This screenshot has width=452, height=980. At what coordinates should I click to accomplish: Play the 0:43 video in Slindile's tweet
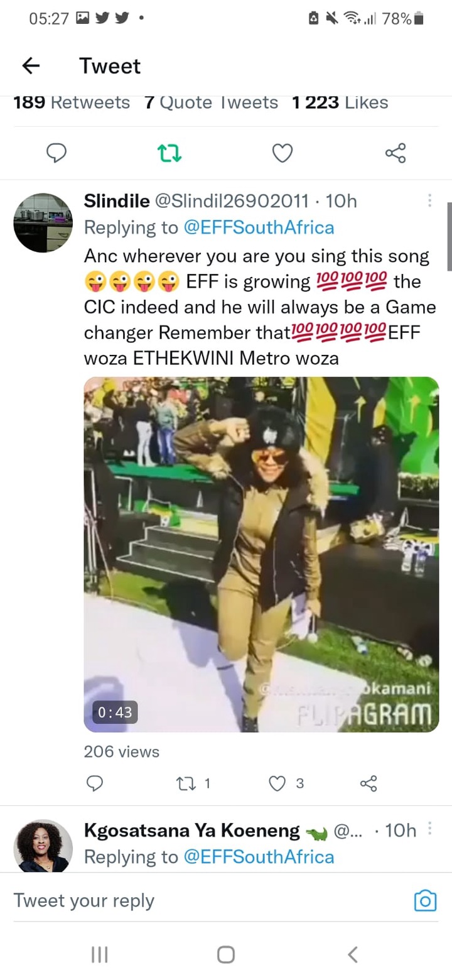pos(261,554)
